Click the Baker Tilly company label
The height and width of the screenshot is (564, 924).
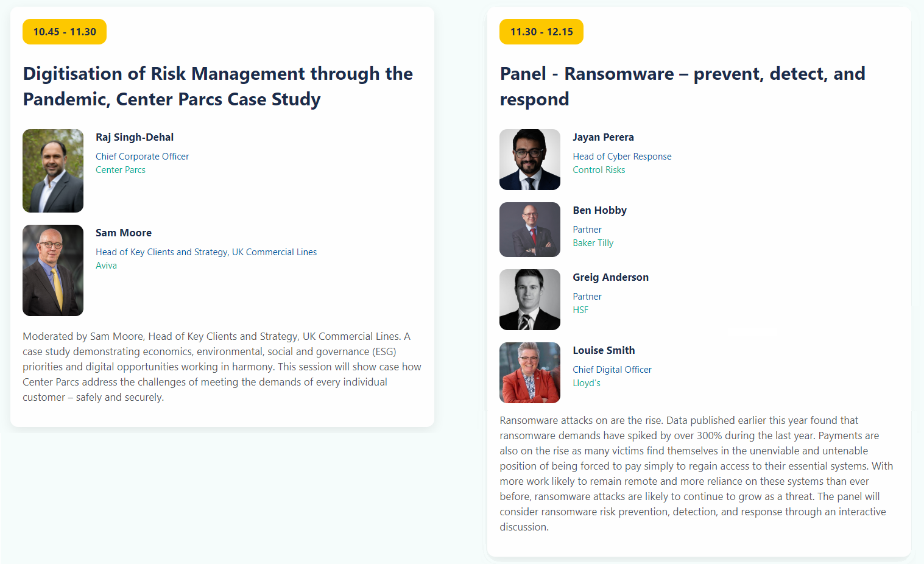593,243
